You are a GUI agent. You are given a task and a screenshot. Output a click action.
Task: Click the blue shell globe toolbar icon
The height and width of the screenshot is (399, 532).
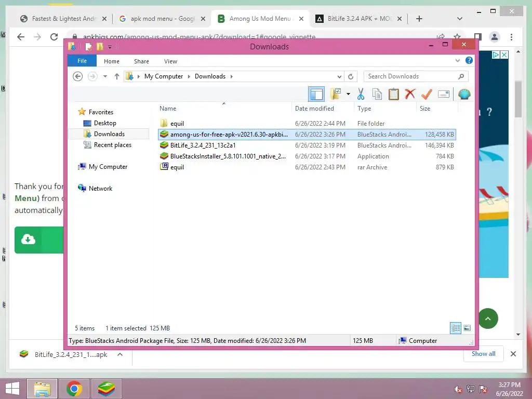[464, 94]
